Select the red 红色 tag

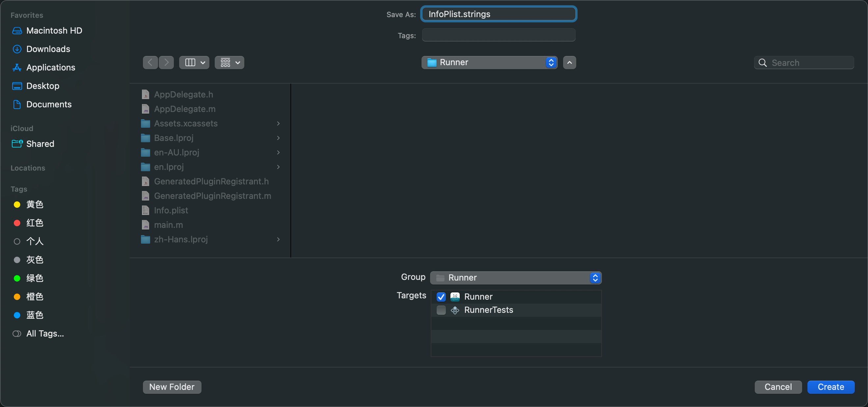(x=34, y=223)
